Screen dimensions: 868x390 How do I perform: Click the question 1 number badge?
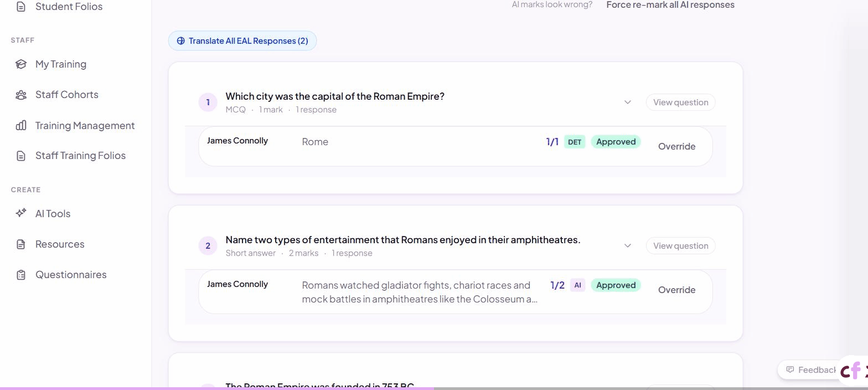pos(208,102)
